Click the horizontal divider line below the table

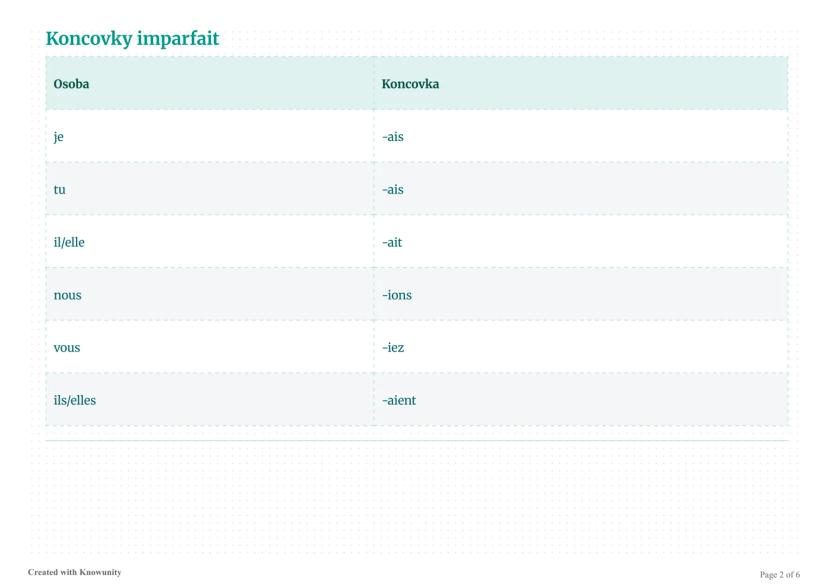coord(416,440)
